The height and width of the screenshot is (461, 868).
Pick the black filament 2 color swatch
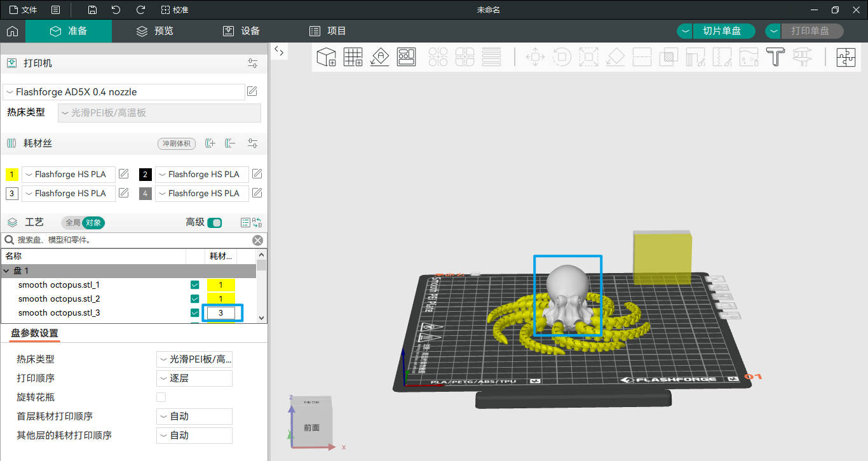tap(145, 174)
